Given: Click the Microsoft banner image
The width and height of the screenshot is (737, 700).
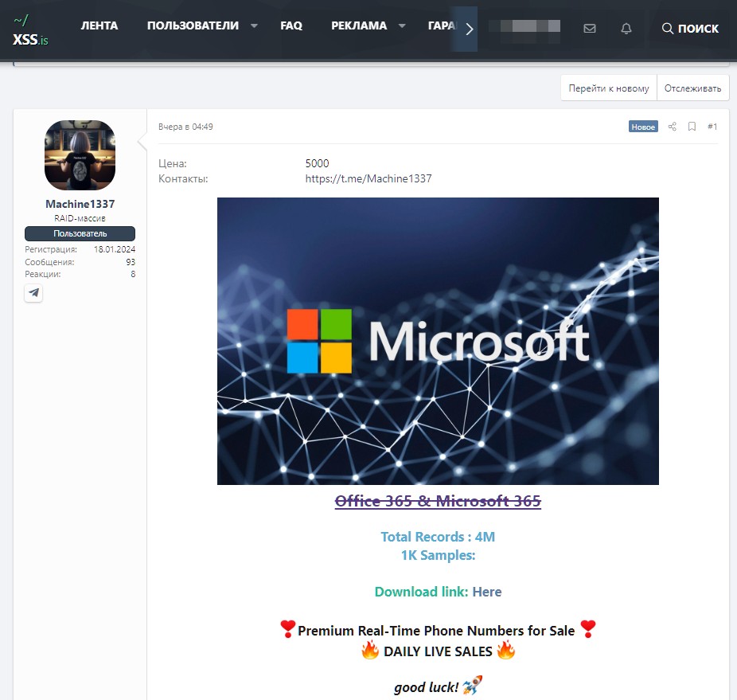Looking at the screenshot, I should (x=438, y=341).
